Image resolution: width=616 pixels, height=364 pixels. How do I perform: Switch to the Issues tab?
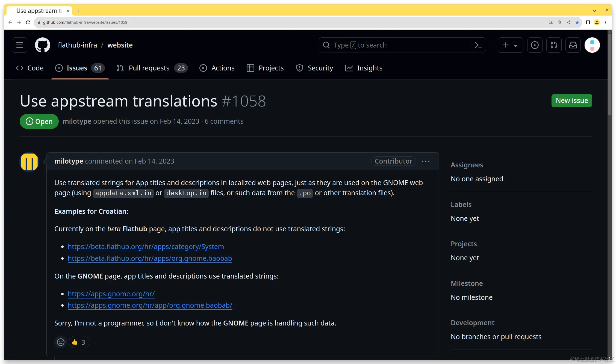80,68
